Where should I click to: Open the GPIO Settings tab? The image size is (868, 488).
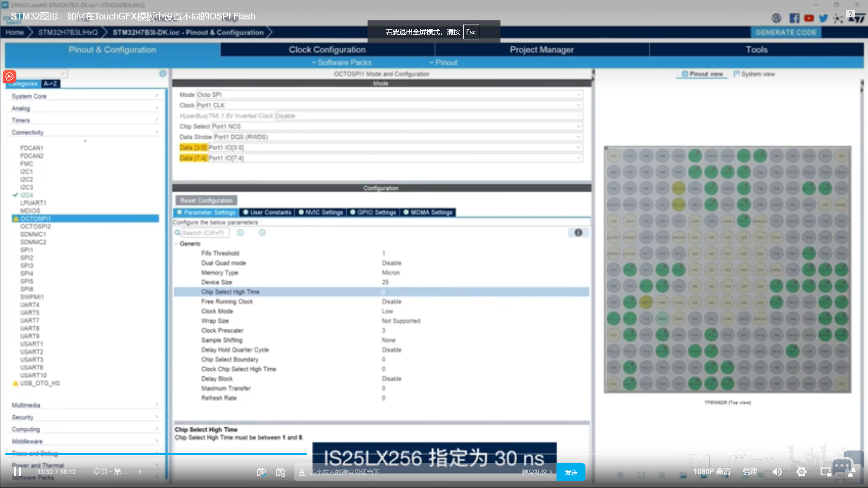coord(373,212)
